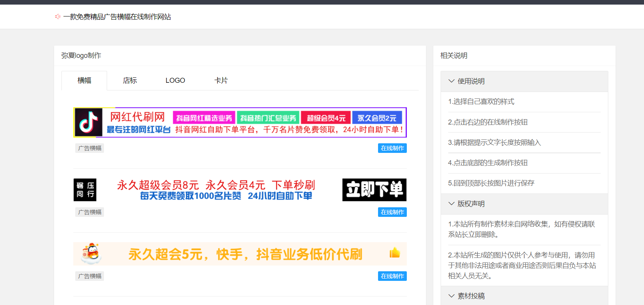Click 在线制作 under the 网红代刷网 banner

click(x=392, y=148)
